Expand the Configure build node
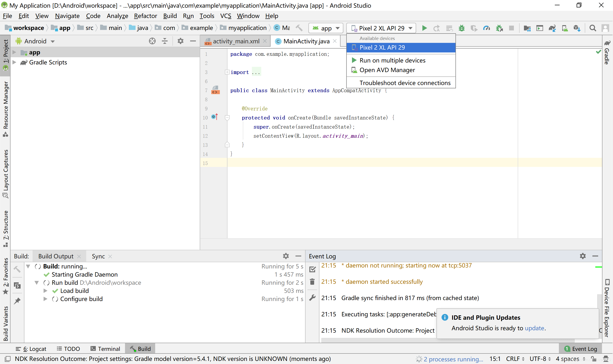The height and width of the screenshot is (364, 613). (45, 299)
